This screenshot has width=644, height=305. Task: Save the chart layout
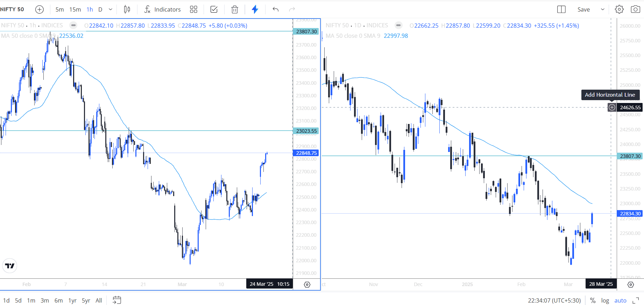[x=583, y=9]
